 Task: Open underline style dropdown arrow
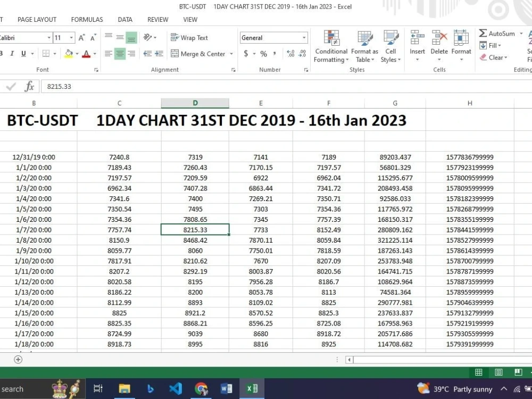click(32, 54)
